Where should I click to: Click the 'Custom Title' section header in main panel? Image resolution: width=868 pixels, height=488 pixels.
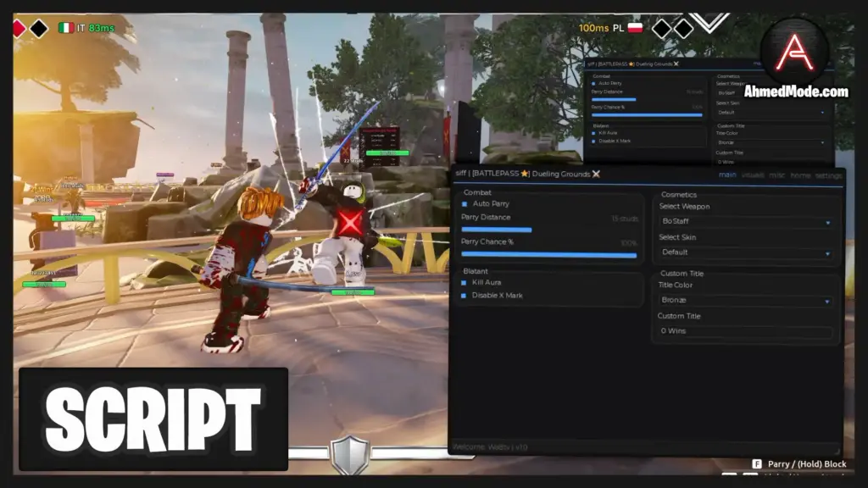point(682,274)
